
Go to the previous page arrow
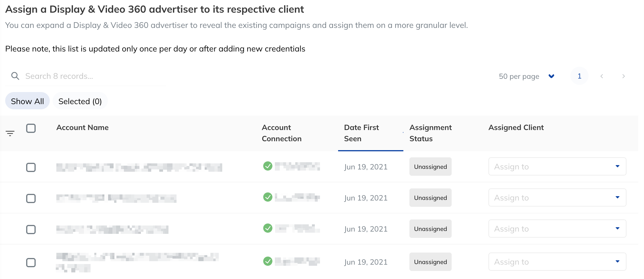click(602, 76)
